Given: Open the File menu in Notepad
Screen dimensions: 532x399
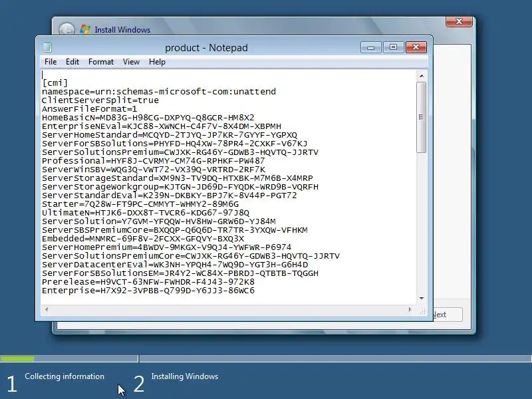Looking at the screenshot, I should tap(51, 62).
